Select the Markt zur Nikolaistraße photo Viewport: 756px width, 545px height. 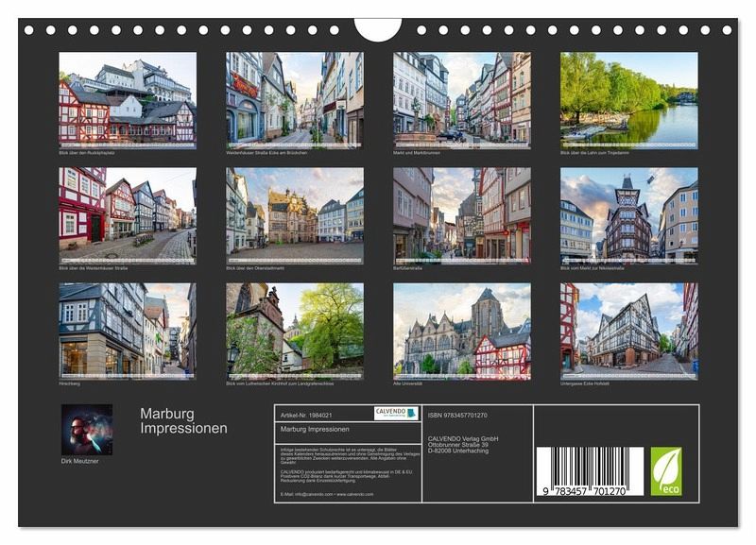pyautogui.click(x=629, y=215)
